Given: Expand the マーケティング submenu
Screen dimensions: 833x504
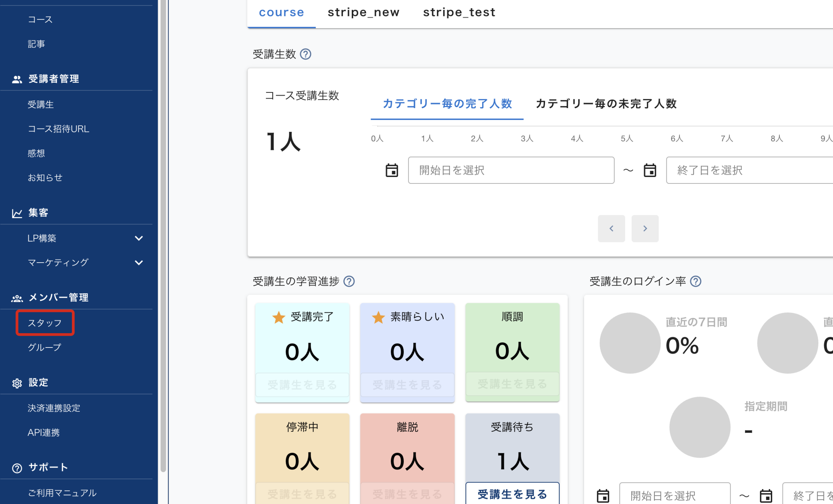Looking at the screenshot, I should tap(139, 263).
